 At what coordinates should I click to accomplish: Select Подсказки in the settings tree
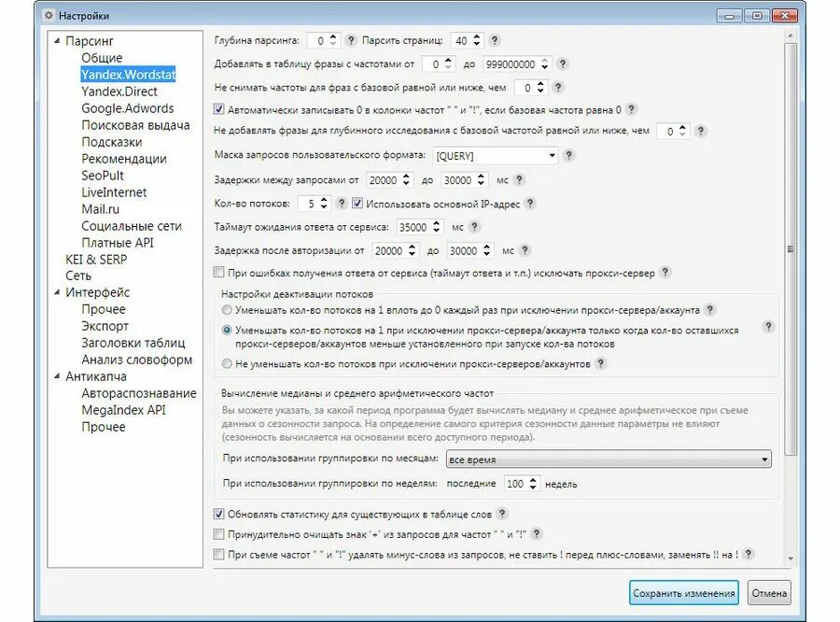[x=111, y=142]
